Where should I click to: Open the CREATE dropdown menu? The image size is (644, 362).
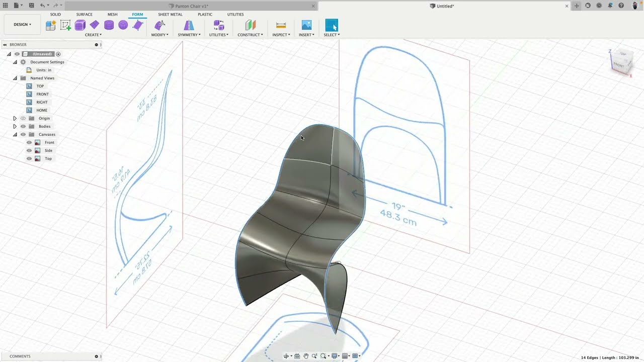[93, 35]
